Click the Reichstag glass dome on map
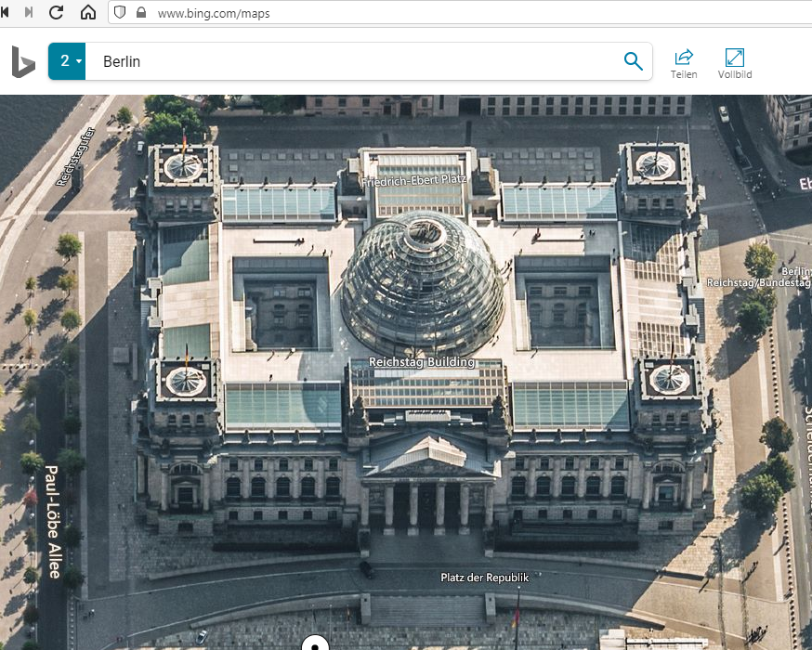The width and height of the screenshot is (812, 650). (x=422, y=282)
